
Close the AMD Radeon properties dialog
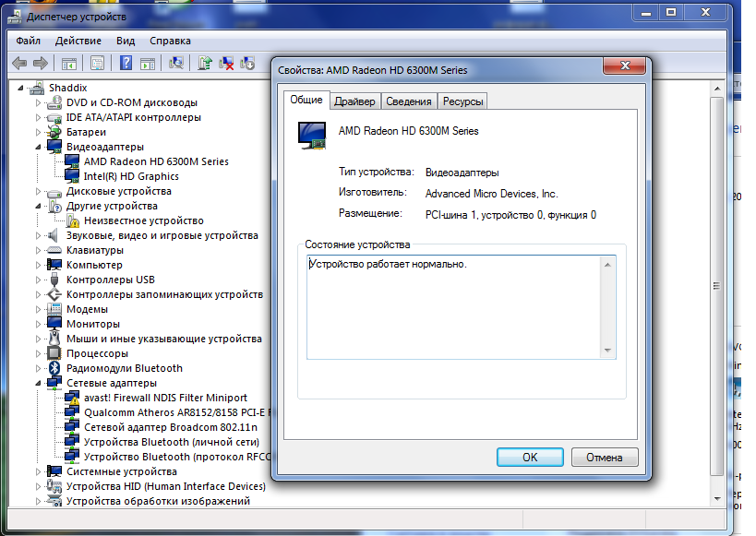(624, 66)
